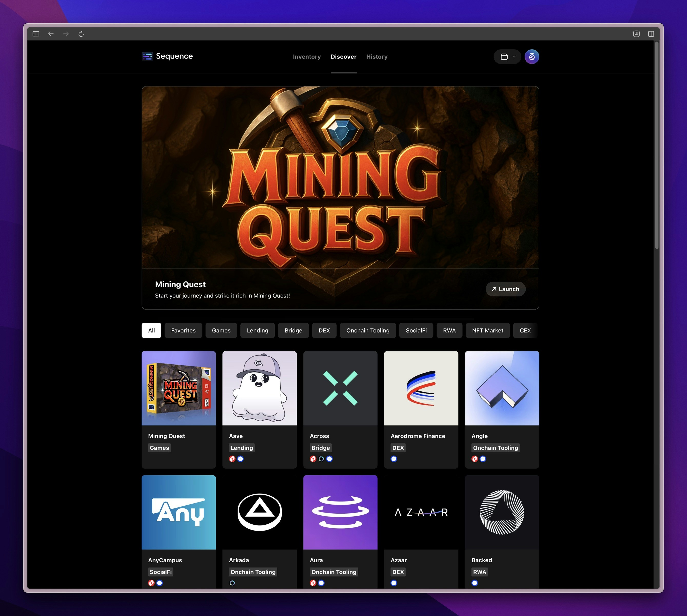The width and height of the screenshot is (687, 616).
Task: Filter apps by Games category
Action: [x=221, y=330]
